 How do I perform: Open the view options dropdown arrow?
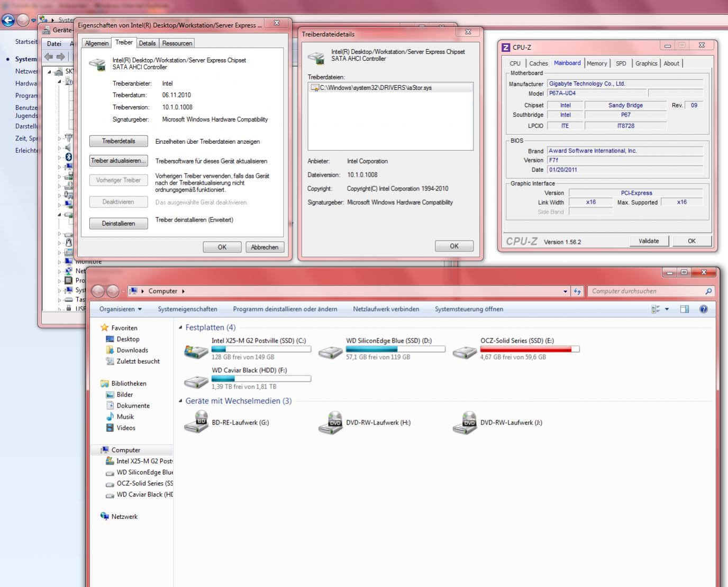click(667, 309)
